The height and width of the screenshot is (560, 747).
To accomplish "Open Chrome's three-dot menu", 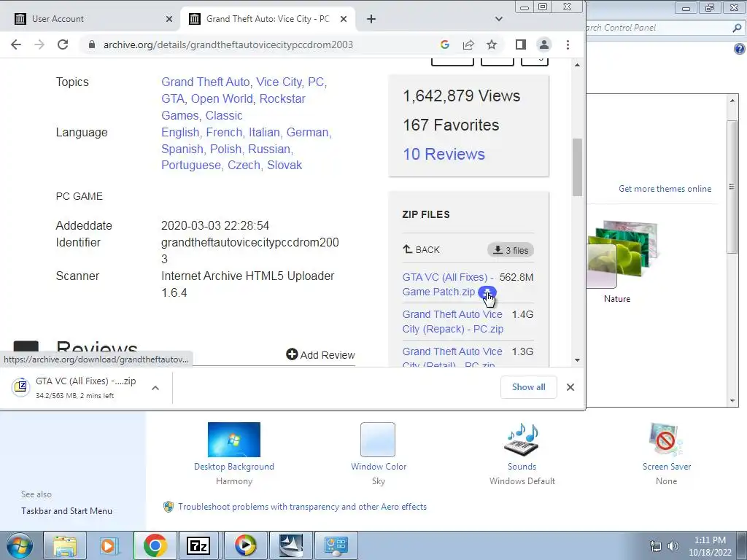I will [x=568, y=44].
